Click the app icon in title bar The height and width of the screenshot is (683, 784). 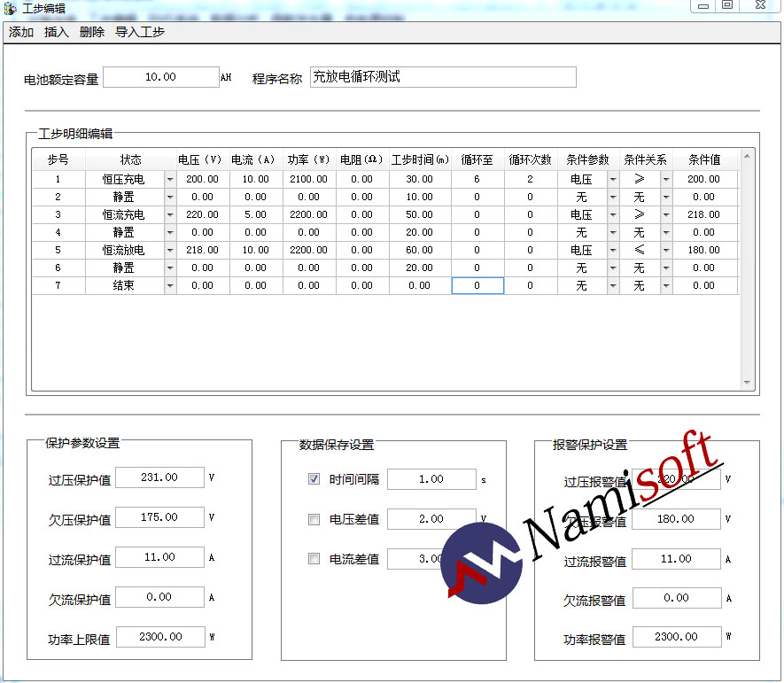[11, 7]
